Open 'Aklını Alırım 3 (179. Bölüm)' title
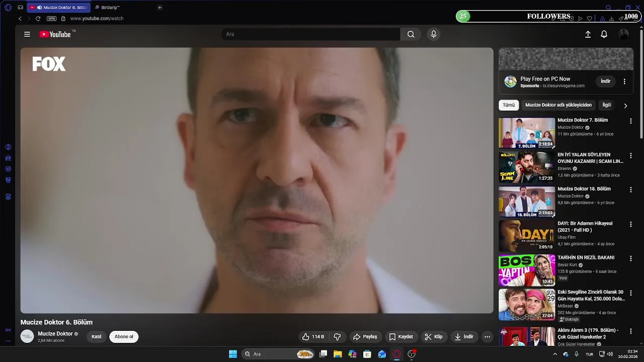This screenshot has width=644, height=362. [588, 334]
